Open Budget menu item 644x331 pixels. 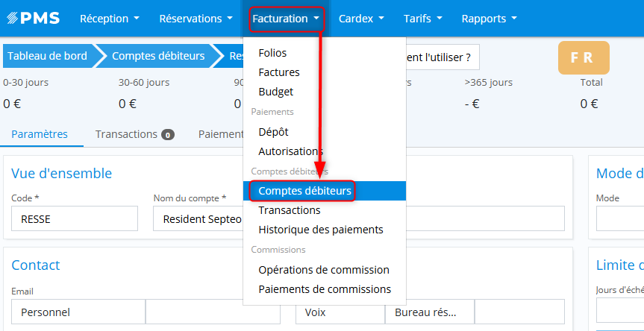pos(275,92)
